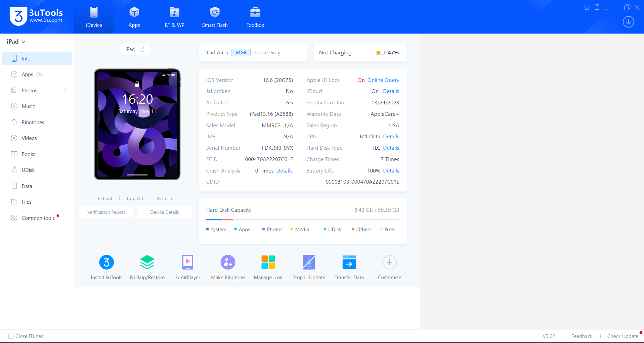644x343 pixels.
Task: Launch 3uAirPlayer
Action: (187, 267)
